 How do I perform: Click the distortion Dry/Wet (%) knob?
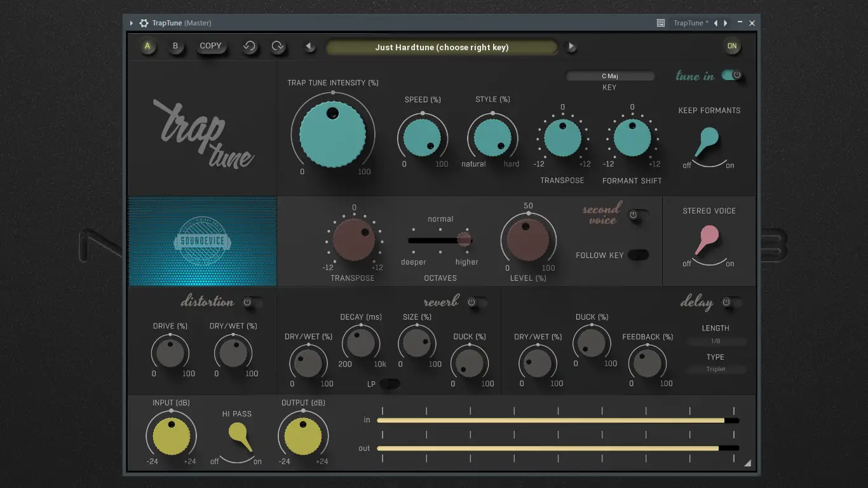point(233,353)
